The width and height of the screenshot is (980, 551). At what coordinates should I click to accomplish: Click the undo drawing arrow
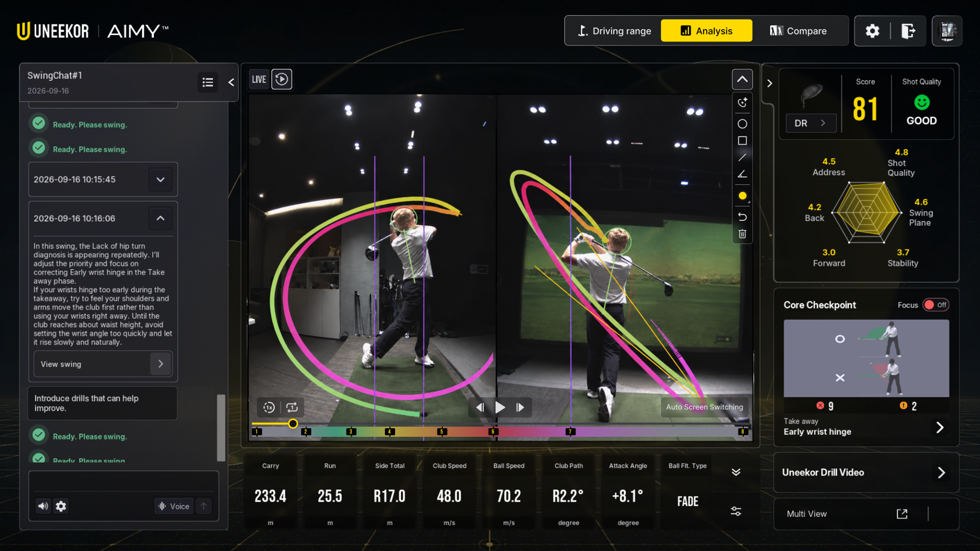pos(742,217)
